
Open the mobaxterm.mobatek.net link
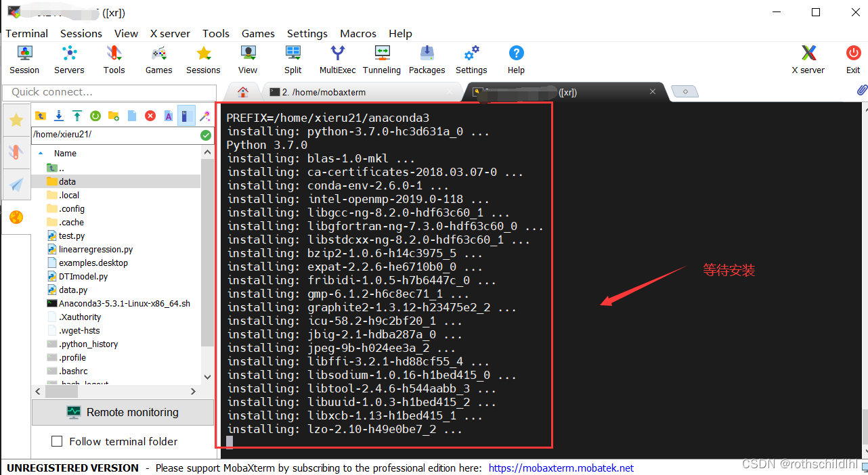[561, 468]
